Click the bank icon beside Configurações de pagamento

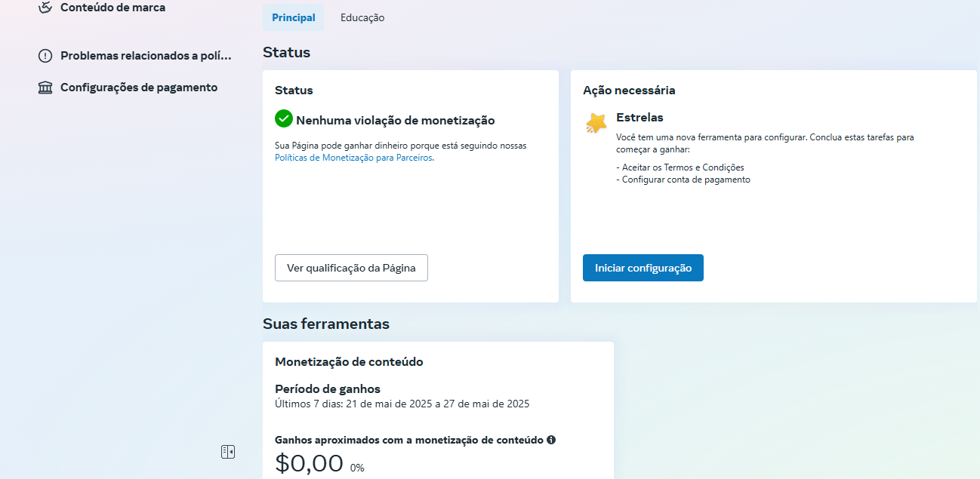45,87
